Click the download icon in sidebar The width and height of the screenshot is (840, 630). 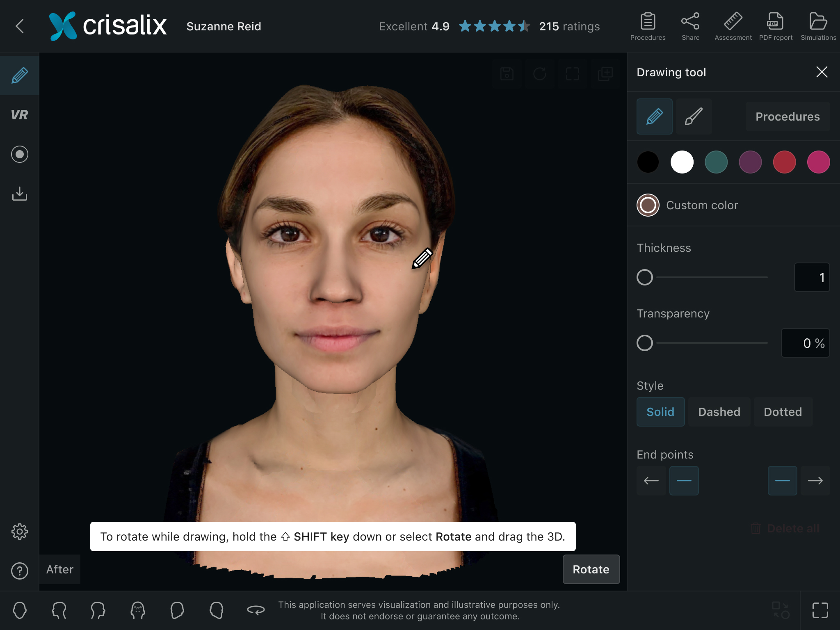click(x=19, y=194)
